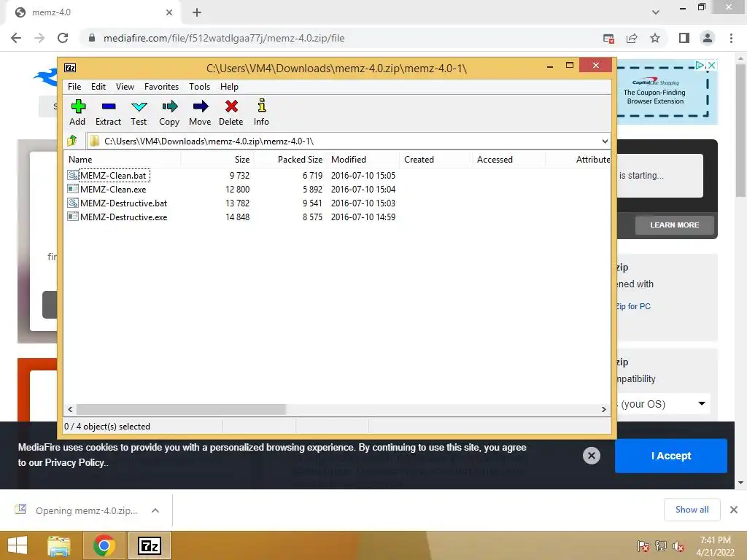Toggle Chrome side panel icon
The height and width of the screenshot is (560, 747).
(x=684, y=38)
